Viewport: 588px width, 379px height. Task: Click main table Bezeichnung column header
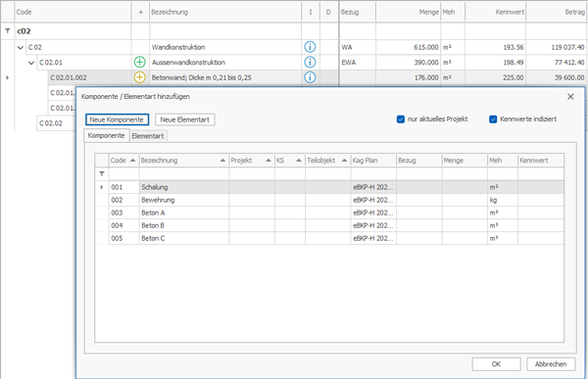coord(225,12)
